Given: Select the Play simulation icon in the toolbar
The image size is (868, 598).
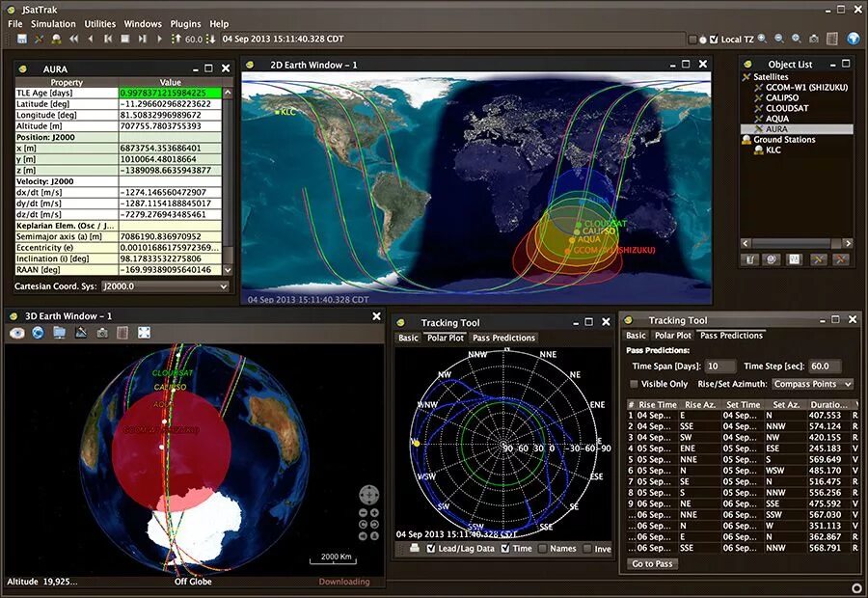Looking at the screenshot, I should pos(158,40).
